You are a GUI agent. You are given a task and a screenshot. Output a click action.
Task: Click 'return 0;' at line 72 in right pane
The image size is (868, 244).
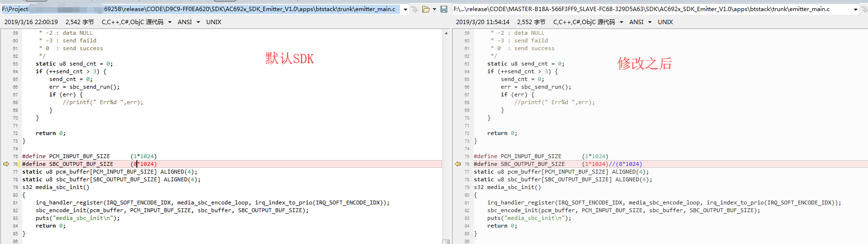tap(502, 133)
